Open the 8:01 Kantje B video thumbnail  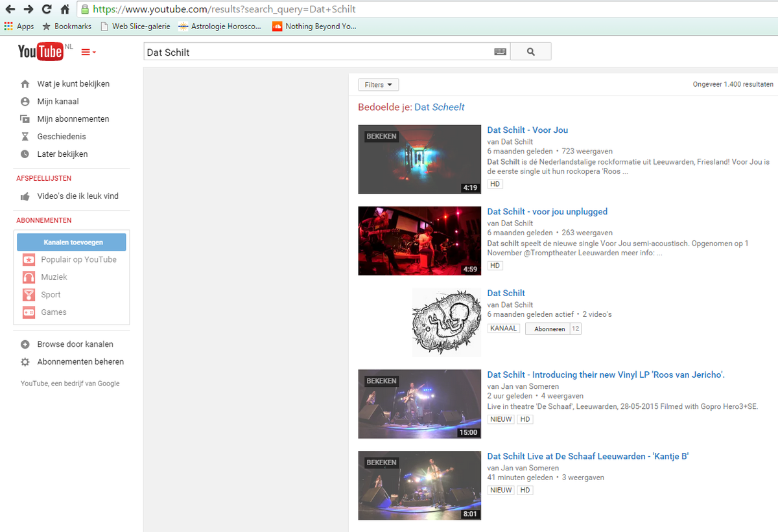pos(419,486)
